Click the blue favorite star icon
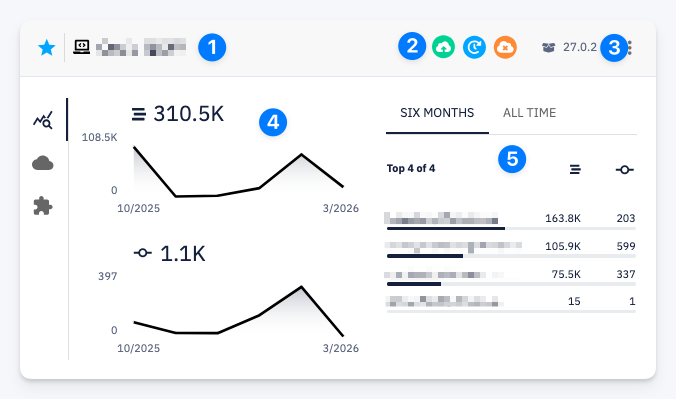This screenshot has height=399, width=676. pyautogui.click(x=47, y=47)
